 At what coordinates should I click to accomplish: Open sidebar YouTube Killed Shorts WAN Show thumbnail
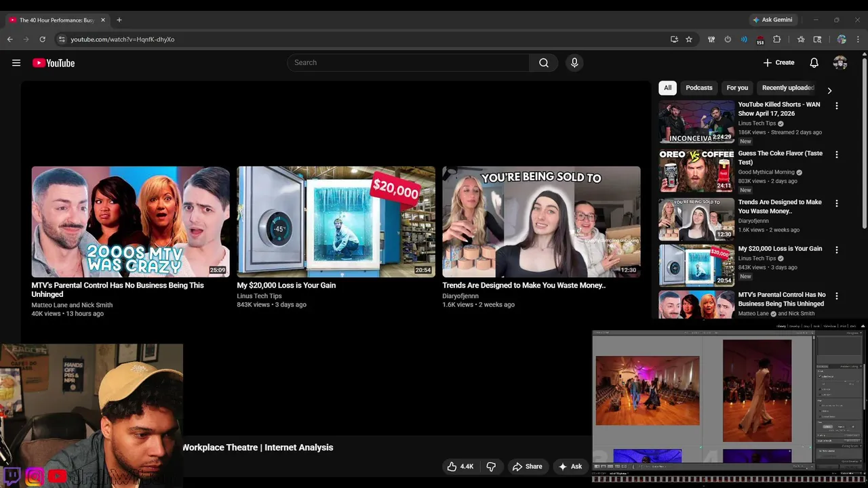click(x=696, y=122)
